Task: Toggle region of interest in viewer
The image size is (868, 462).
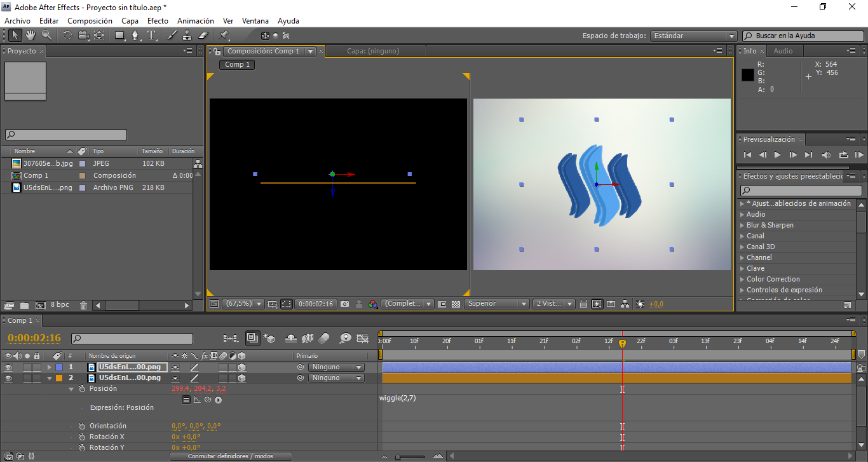Action: [x=442, y=304]
